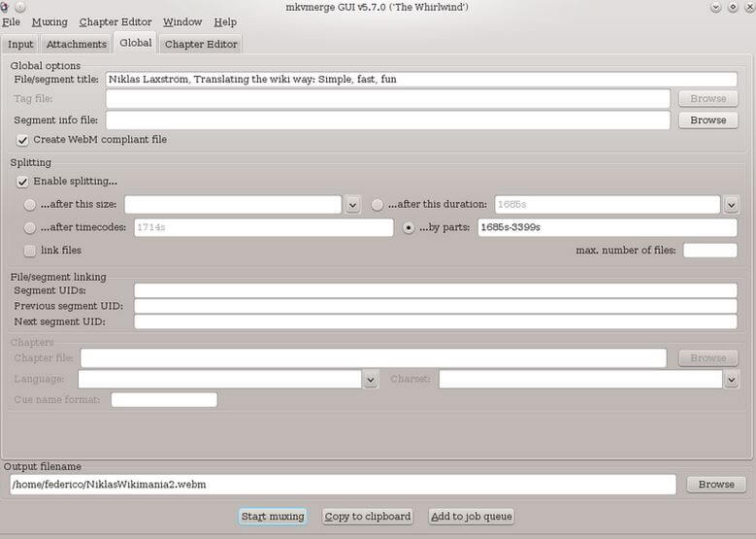Select the after timecodes radio button
Image resolution: width=756 pixels, height=539 pixels.
point(30,227)
